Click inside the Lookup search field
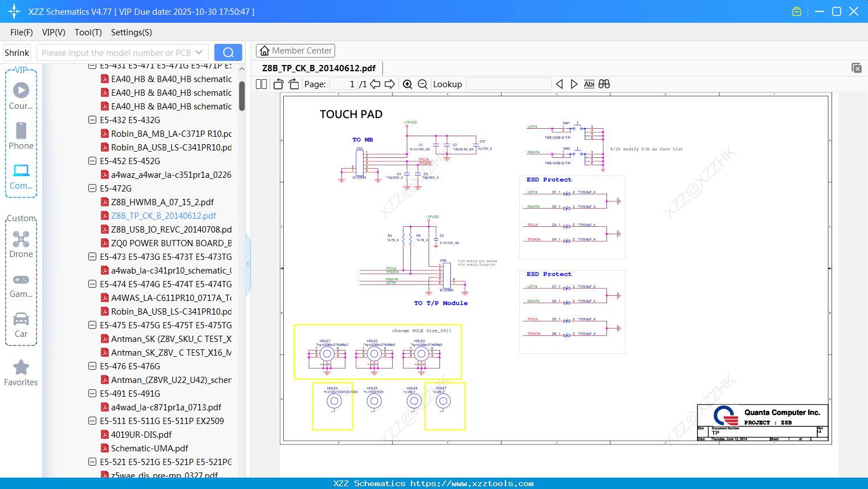This screenshot has height=489, width=868. tap(508, 84)
